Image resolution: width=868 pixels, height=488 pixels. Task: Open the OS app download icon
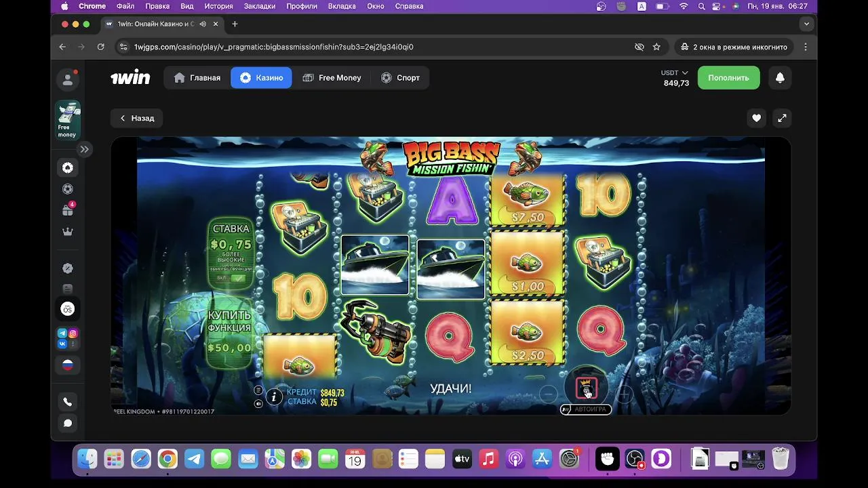(x=68, y=309)
